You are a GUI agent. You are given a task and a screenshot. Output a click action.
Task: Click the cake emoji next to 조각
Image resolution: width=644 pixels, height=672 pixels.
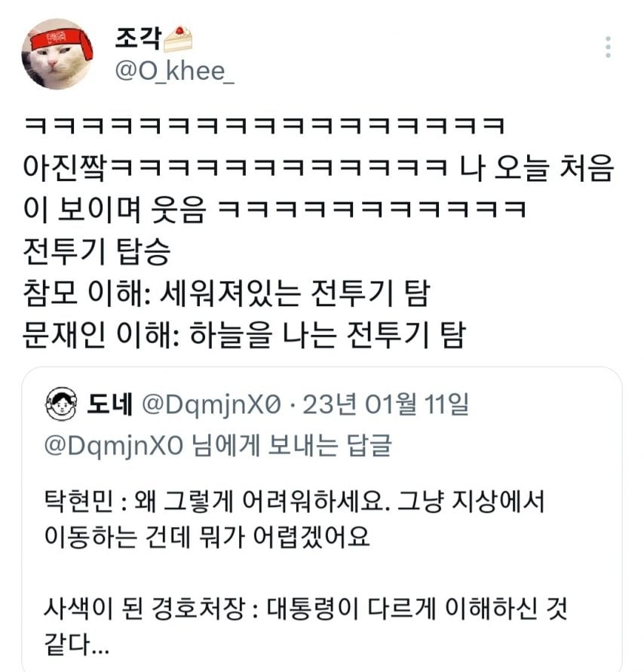point(178,38)
